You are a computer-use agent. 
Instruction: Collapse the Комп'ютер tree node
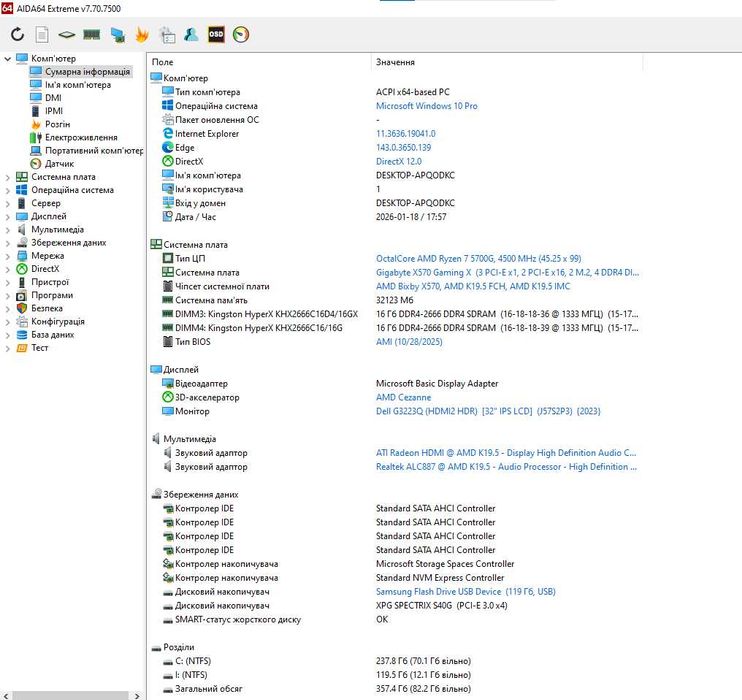tap(8, 59)
